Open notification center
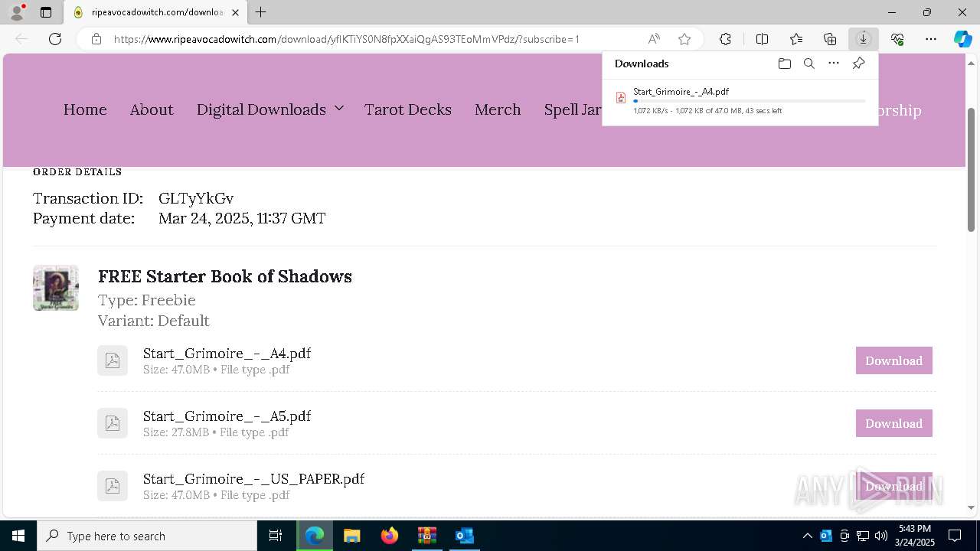 coord(955,536)
